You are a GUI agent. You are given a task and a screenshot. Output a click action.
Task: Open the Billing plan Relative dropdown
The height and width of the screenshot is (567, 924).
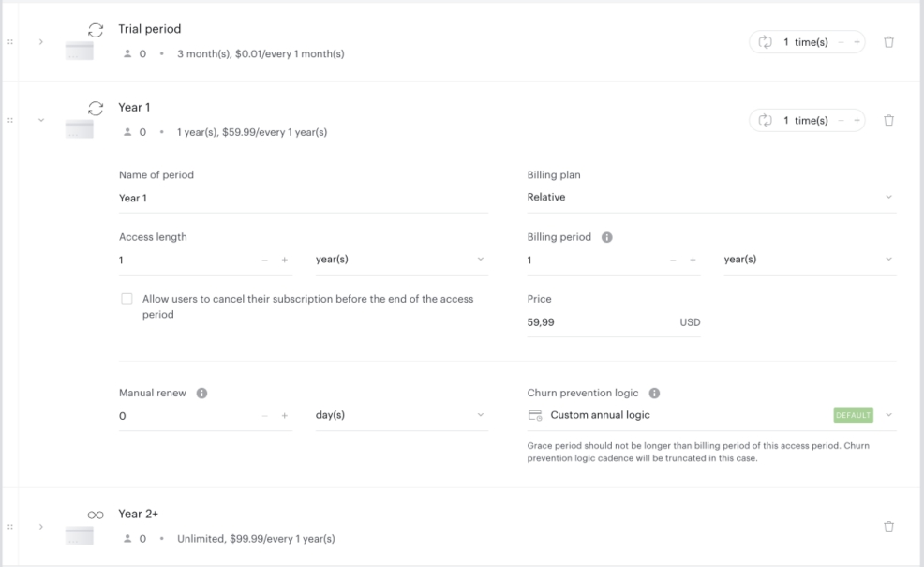[711, 198]
